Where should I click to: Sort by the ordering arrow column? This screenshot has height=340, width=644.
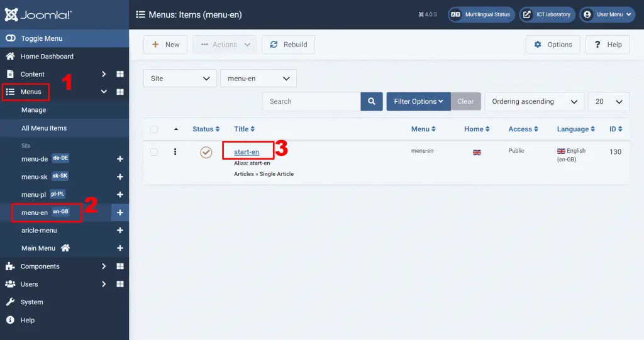(x=176, y=129)
